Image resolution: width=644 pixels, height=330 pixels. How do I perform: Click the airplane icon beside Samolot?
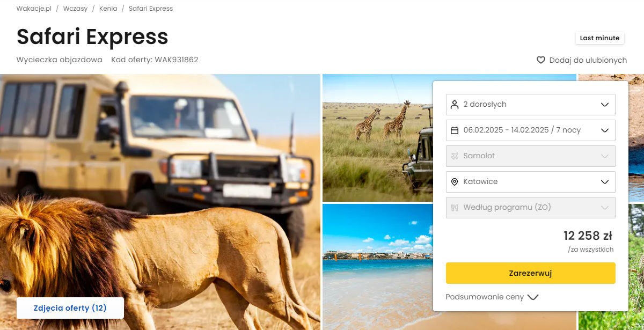(x=455, y=156)
